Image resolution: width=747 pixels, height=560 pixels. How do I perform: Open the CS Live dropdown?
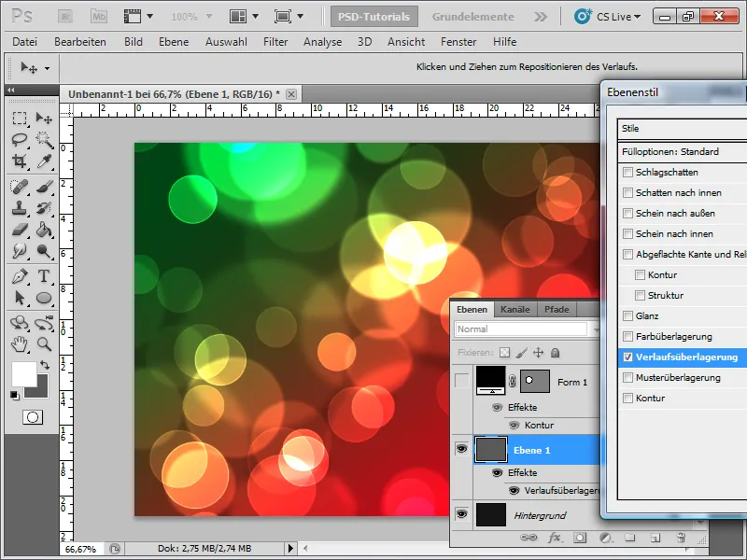(608, 17)
